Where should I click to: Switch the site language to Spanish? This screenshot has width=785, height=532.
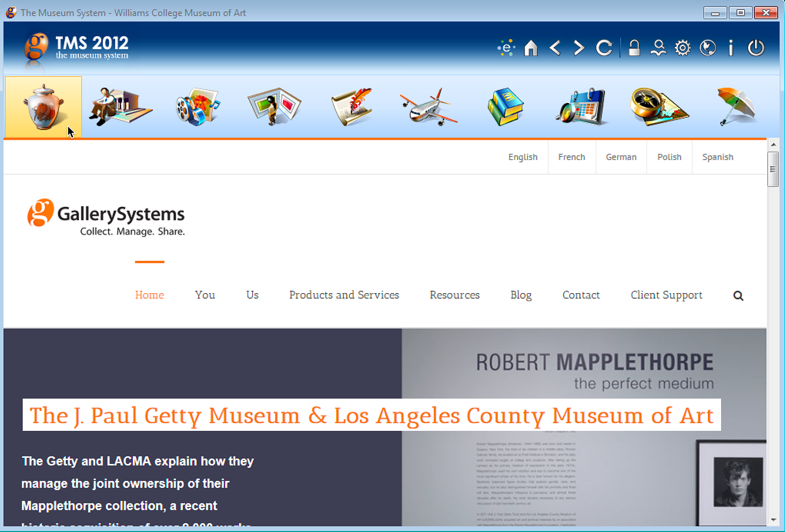click(x=718, y=157)
